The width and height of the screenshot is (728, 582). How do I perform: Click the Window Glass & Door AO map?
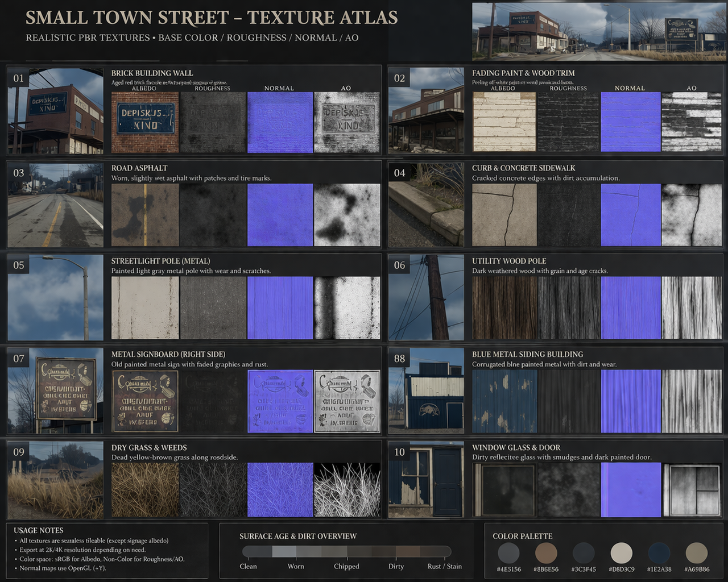(692, 489)
